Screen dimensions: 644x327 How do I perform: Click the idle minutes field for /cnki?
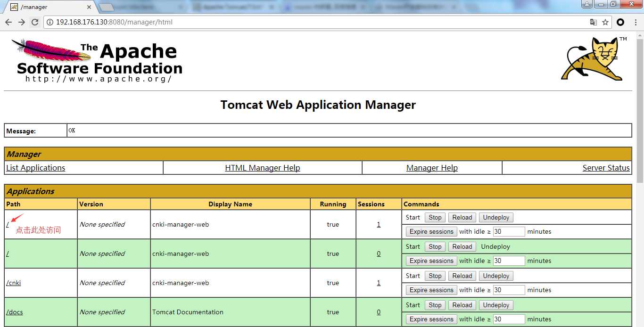pos(509,290)
